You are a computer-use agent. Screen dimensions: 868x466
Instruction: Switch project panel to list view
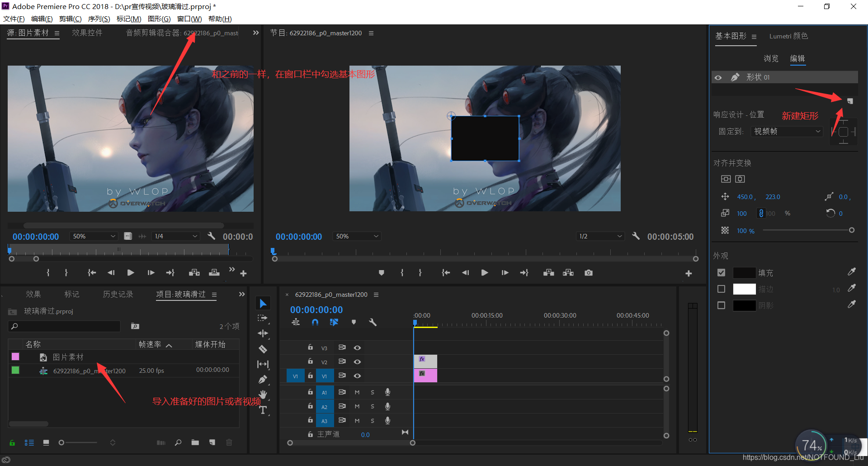29,442
